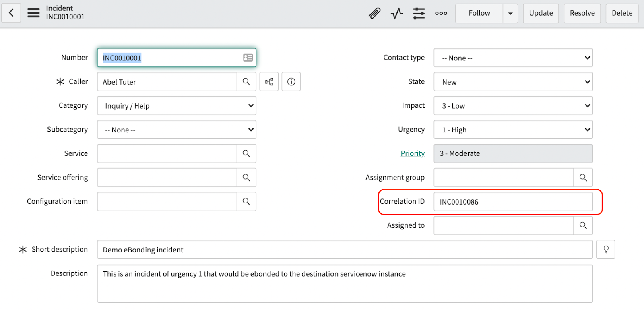Open the Urgency dropdown
The height and width of the screenshot is (310, 644).
point(513,130)
